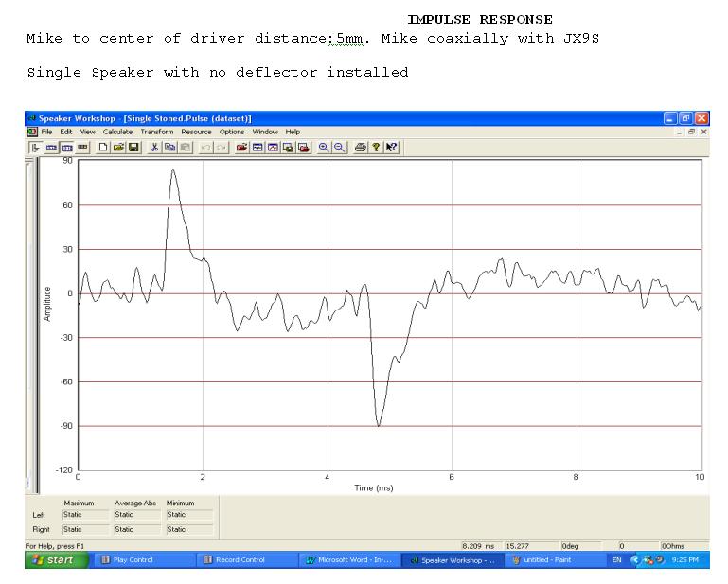
Task: Open the Transform menu
Action: (x=157, y=132)
